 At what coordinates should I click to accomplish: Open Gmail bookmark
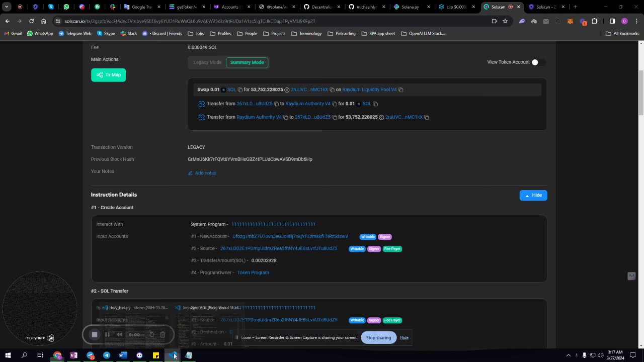(x=13, y=34)
